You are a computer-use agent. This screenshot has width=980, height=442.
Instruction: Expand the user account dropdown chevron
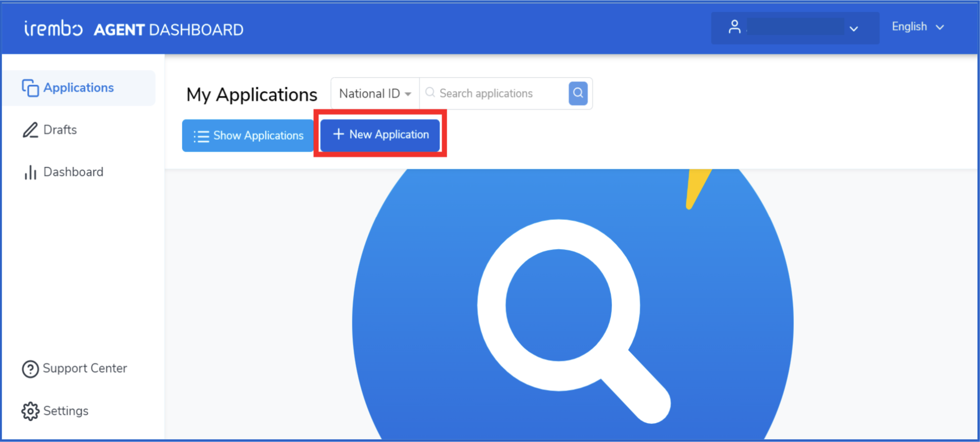854,29
